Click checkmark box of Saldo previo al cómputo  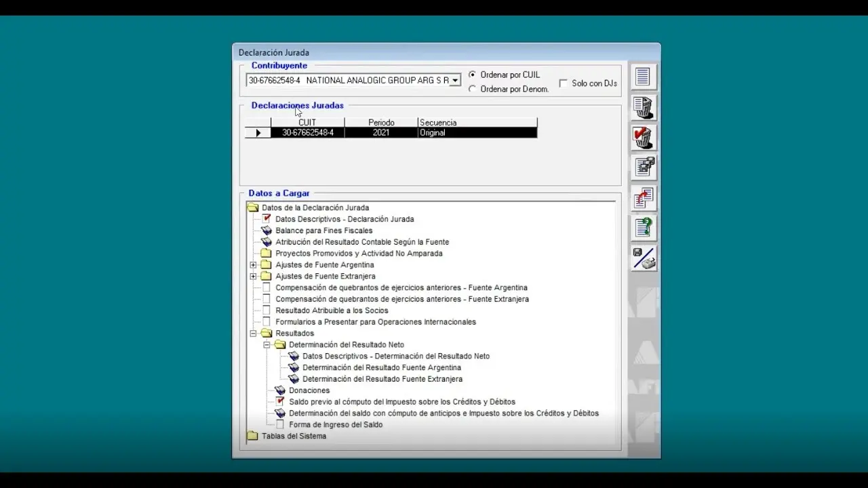(280, 402)
